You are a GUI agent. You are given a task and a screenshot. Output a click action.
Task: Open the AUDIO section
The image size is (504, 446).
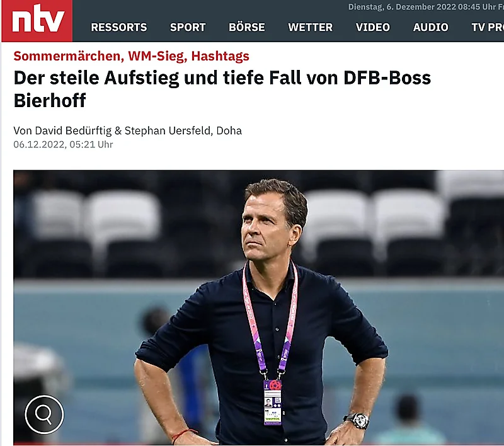click(x=431, y=27)
